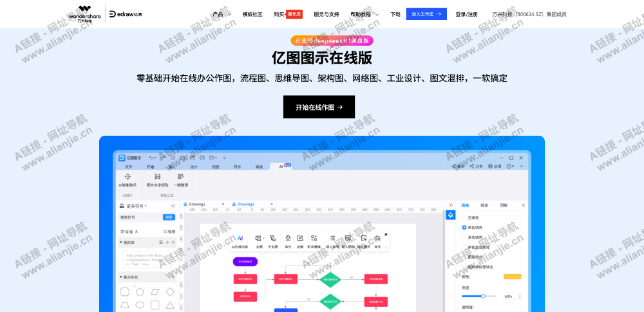This screenshot has width=644, height=312.
Task: Click the redo arrow in app title bar
Action: (163, 158)
